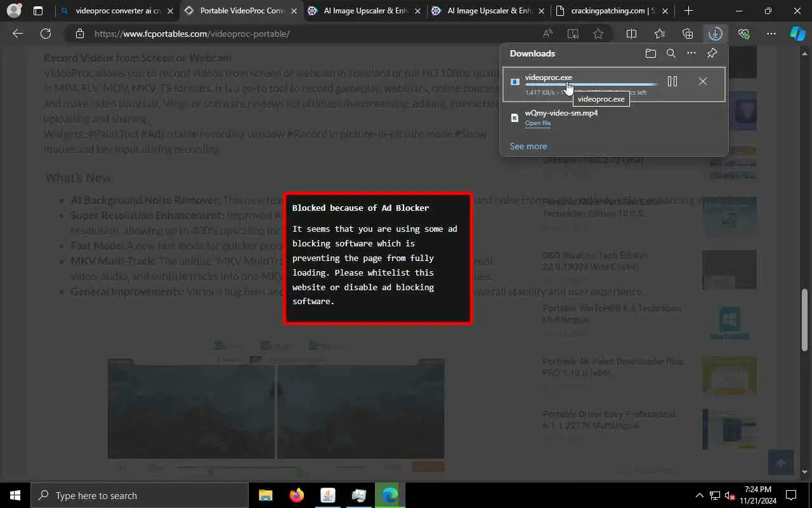Toggle the Downloads toolbar button

pyautogui.click(x=716, y=34)
